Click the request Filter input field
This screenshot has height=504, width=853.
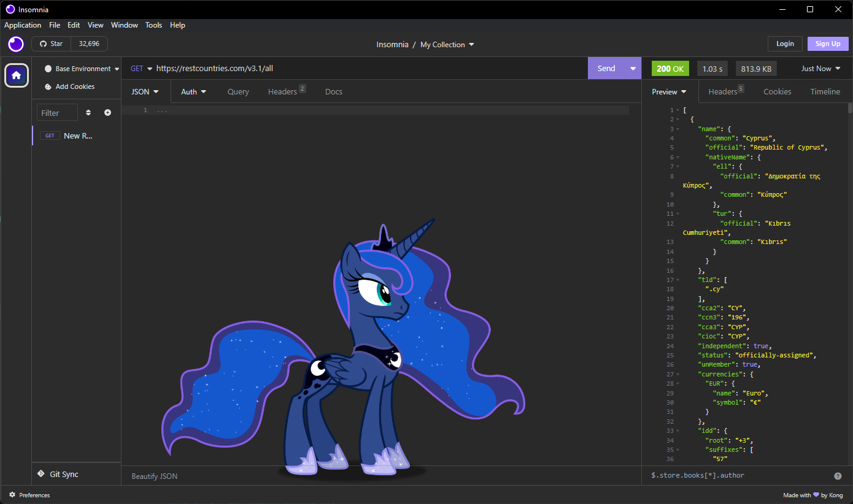(57, 113)
